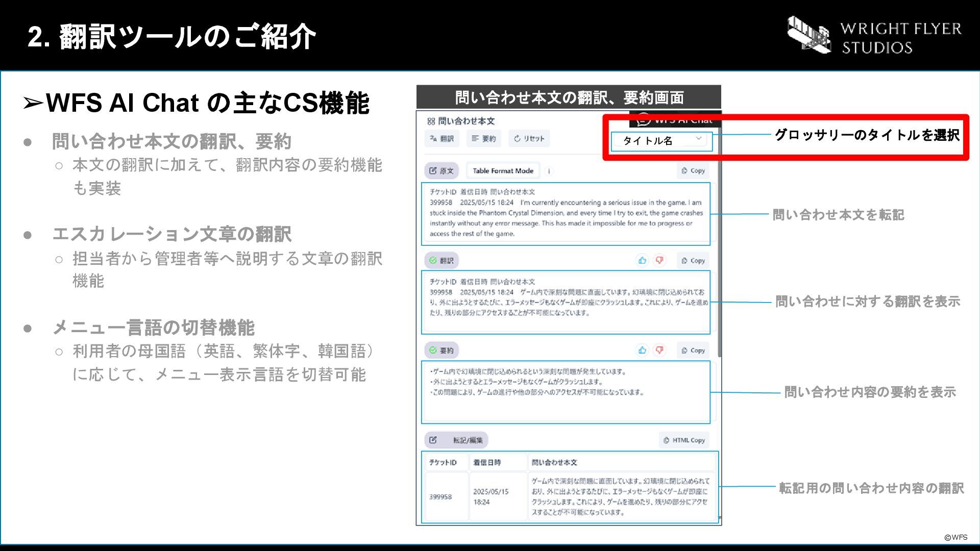
Task: Click bullet メニュー言語の切替機能
Action: [153, 328]
